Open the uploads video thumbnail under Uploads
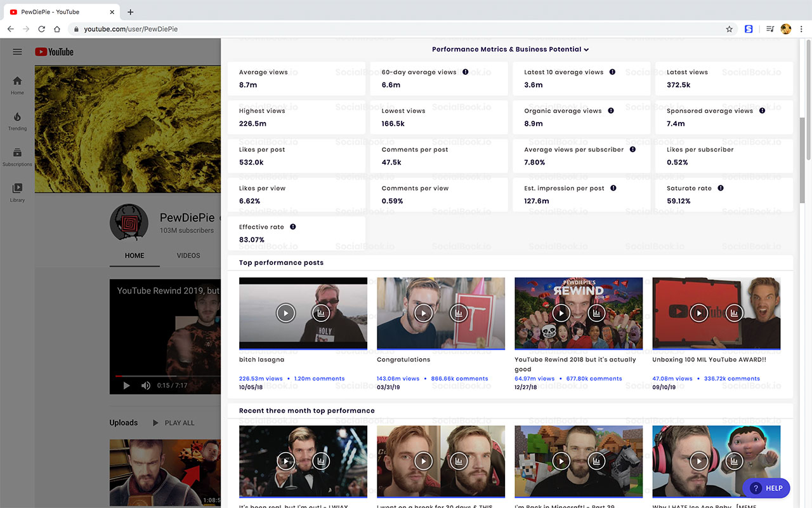 tap(165, 473)
